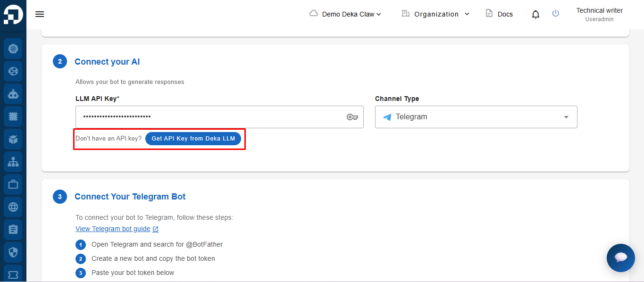Open the cube package sidebar icon
The width and height of the screenshot is (644, 282).
tap(13, 139)
